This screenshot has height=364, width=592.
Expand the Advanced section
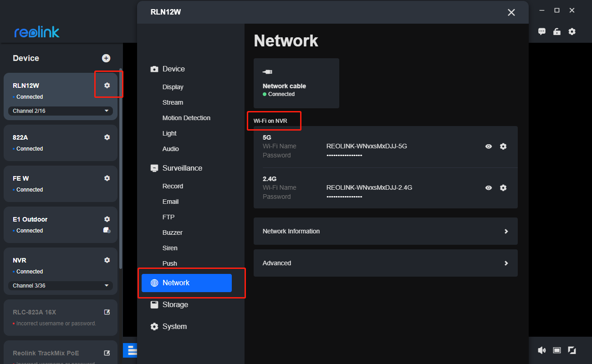pyautogui.click(x=386, y=263)
